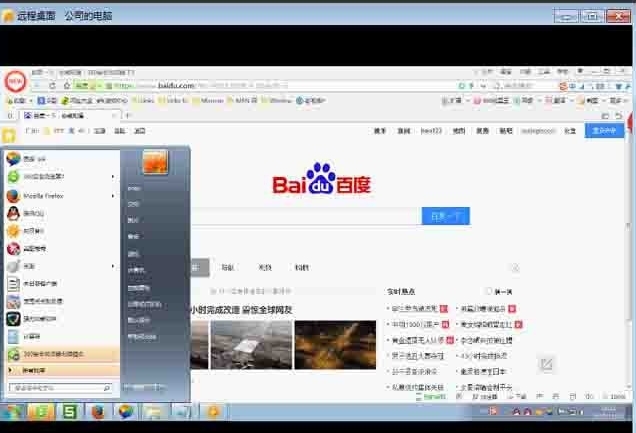
Task: Open the MSN bookmark folder
Action: point(243,101)
